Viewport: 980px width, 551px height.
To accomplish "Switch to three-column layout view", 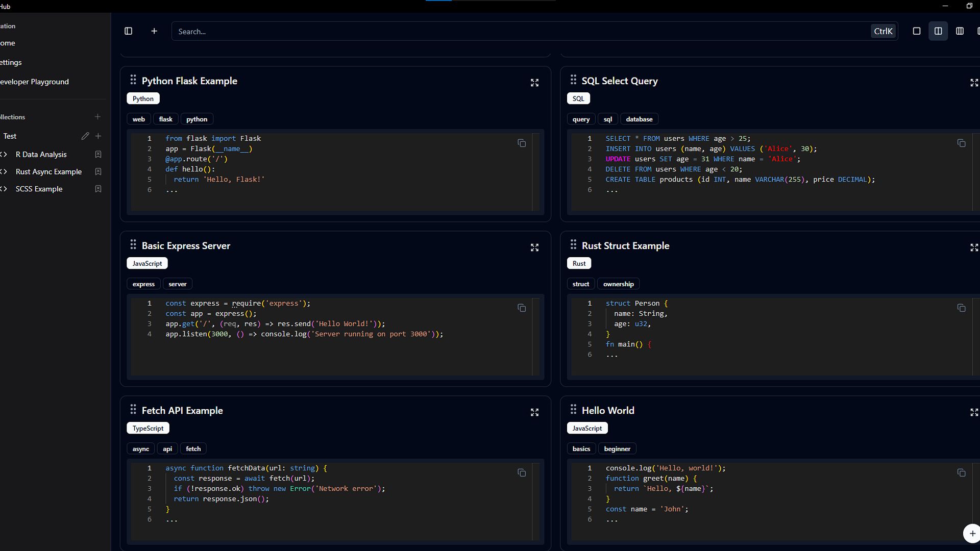I will 960,31.
